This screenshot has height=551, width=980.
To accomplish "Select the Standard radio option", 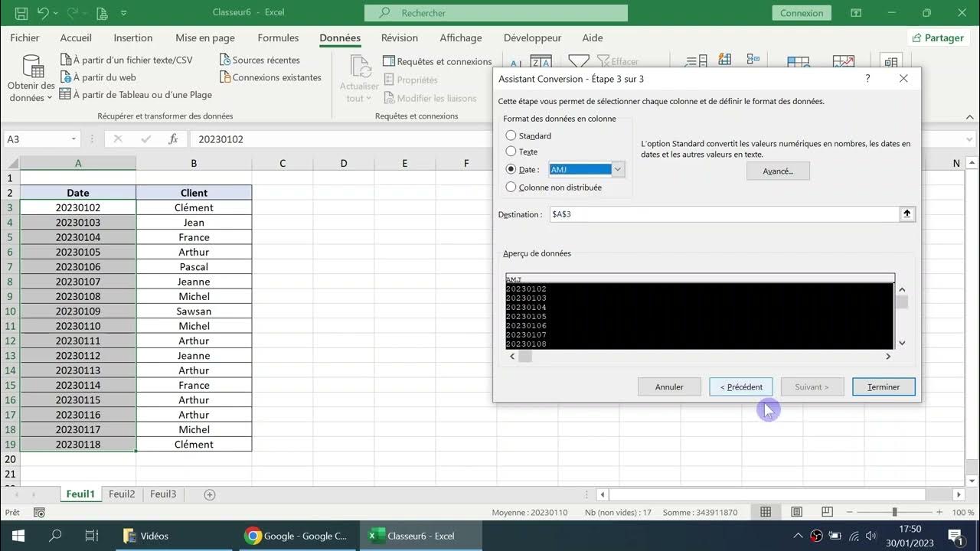I will (x=511, y=135).
